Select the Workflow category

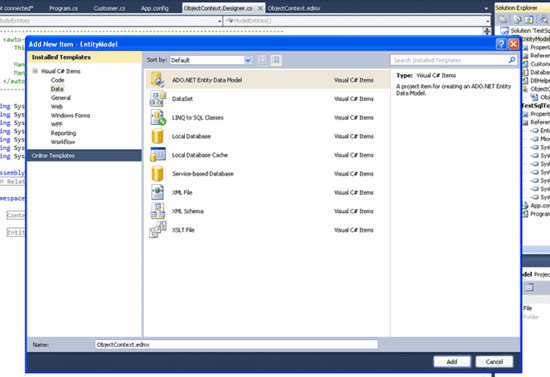(63, 142)
